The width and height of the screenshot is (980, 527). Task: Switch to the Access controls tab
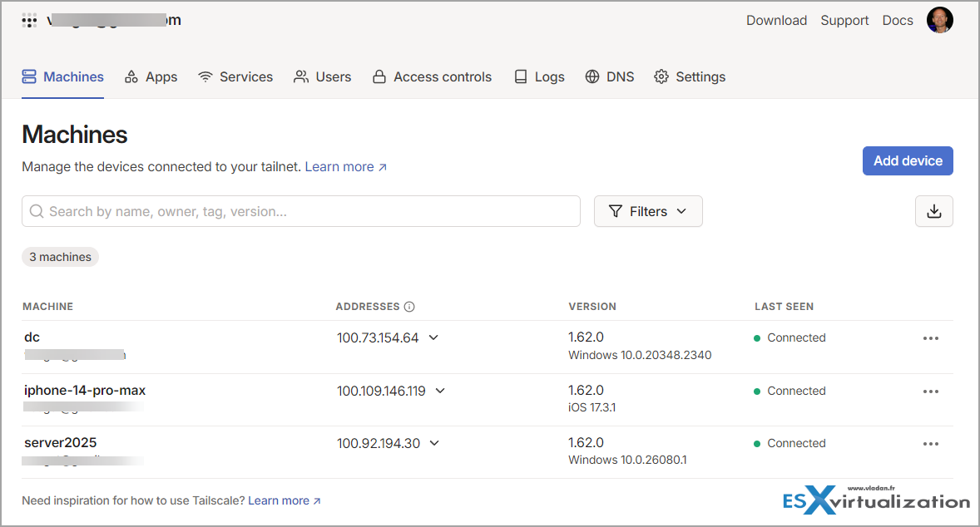432,76
